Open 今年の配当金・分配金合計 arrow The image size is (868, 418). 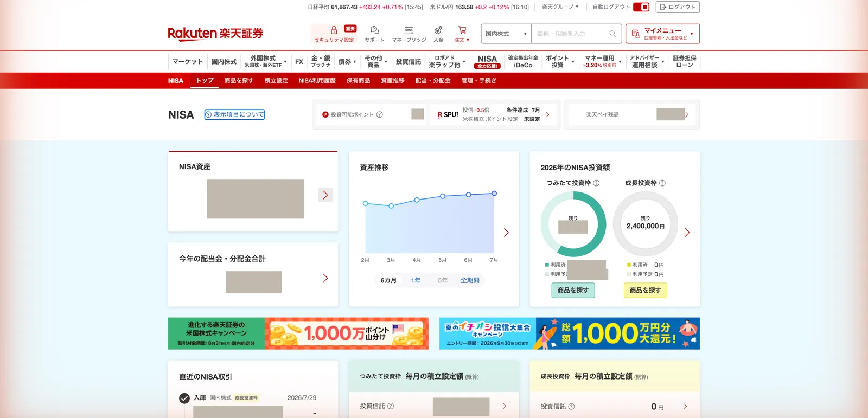pos(325,278)
